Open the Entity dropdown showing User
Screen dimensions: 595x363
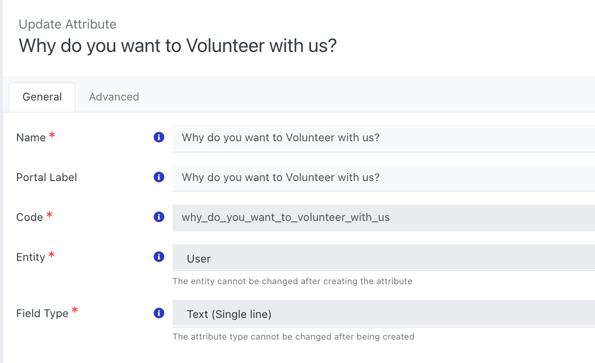pos(384,258)
